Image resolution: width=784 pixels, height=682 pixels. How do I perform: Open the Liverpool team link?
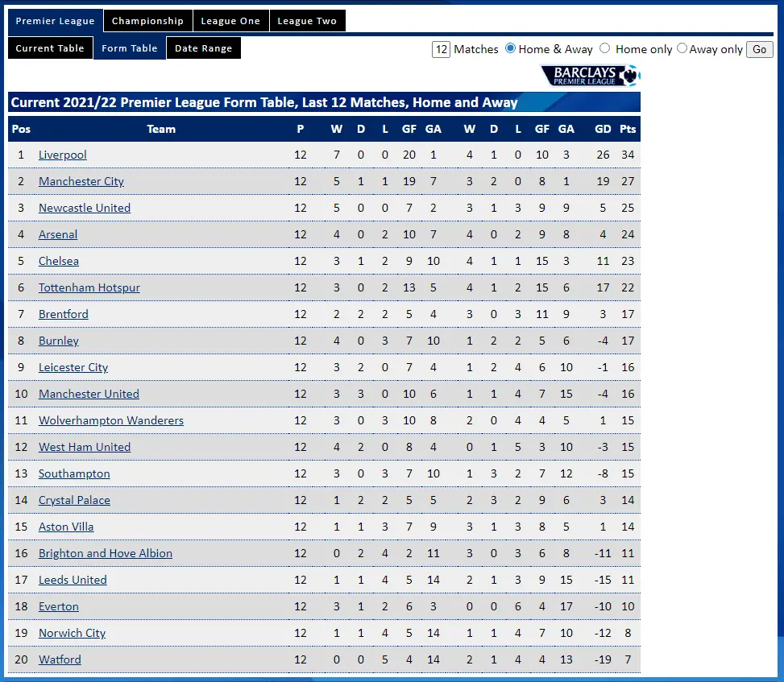pos(63,155)
